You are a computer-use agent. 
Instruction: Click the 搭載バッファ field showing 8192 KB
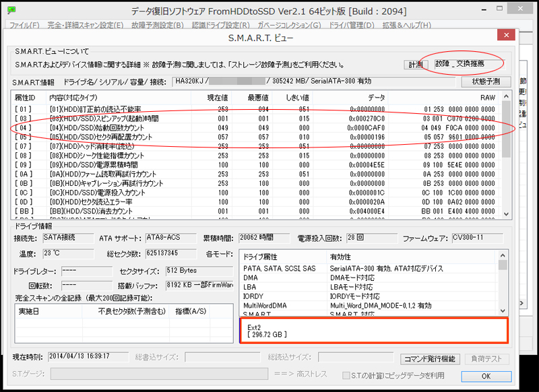[x=199, y=286]
